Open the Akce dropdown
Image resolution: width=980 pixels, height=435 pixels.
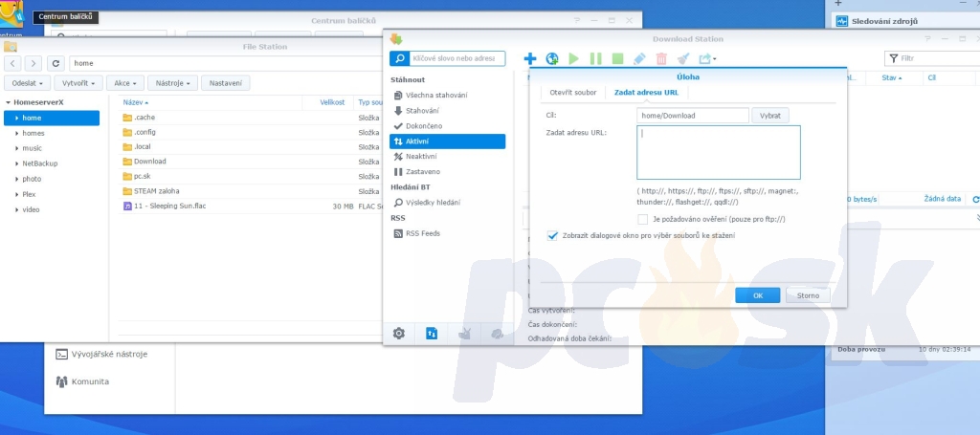[x=125, y=83]
